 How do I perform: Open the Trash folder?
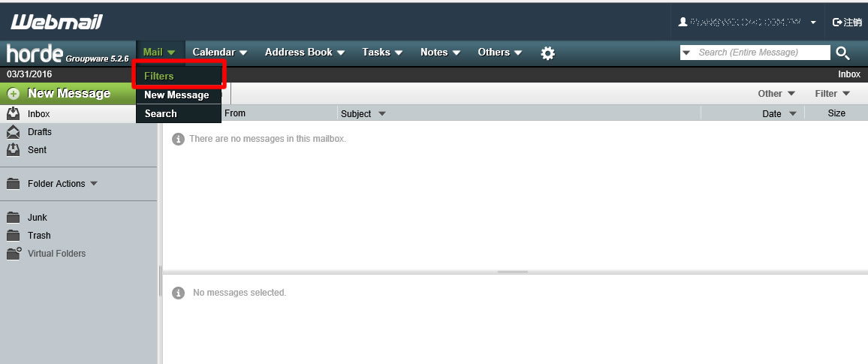[x=38, y=236]
